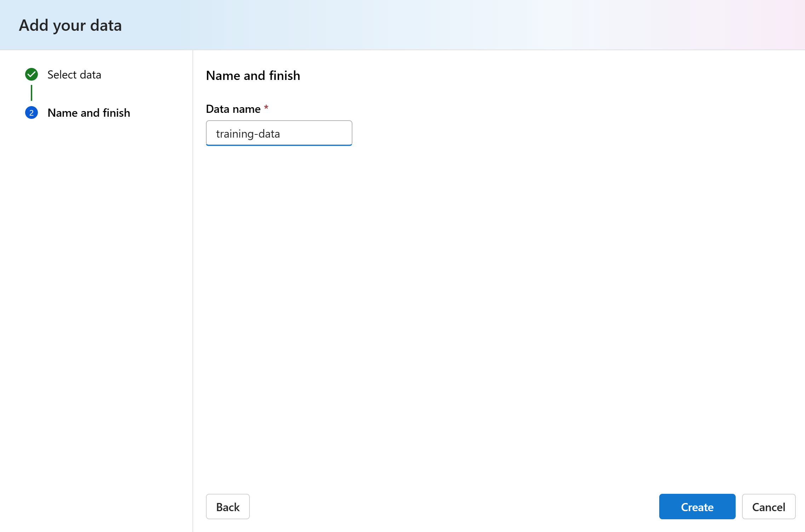This screenshot has height=532, width=805.
Task: Click the gradient header banner area
Action: coord(460,25)
